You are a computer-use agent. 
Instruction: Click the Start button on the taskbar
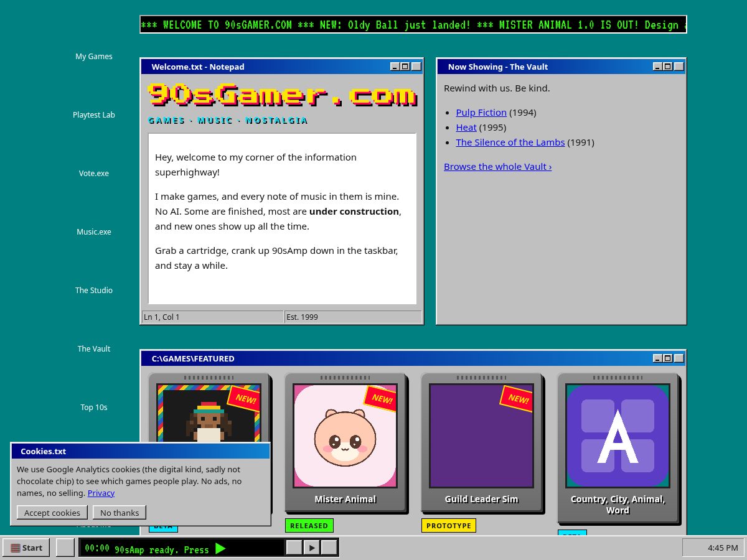(26, 548)
